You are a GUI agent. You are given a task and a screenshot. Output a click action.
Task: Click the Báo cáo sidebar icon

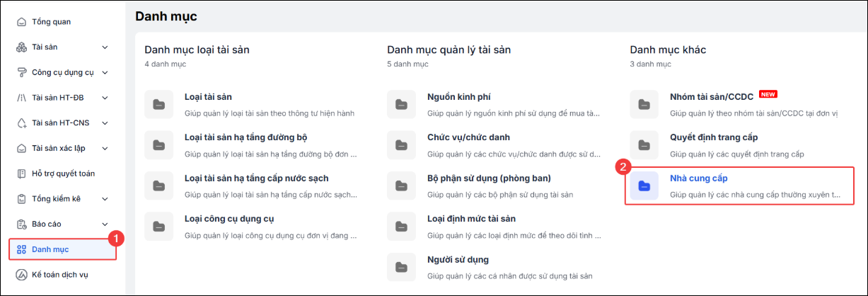[x=22, y=224]
